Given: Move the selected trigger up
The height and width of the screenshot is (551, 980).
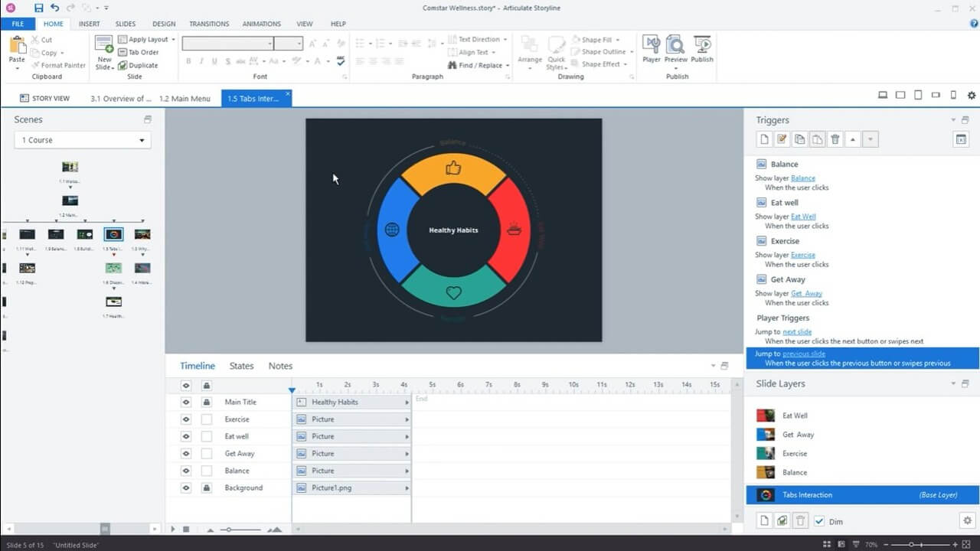Looking at the screenshot, I should [853, 139].
